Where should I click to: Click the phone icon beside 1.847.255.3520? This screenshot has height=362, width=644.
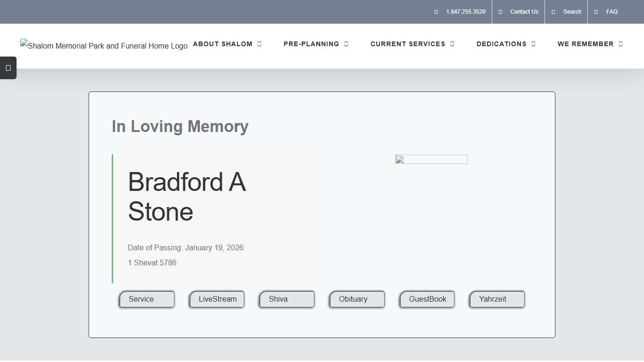point(436,11)
